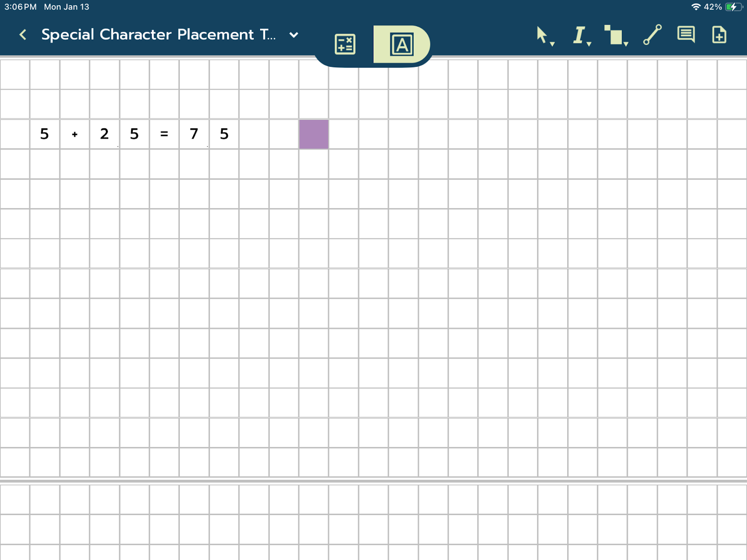747x560 pixels.
Task: Expand the text style options arrow
Action: coord(589,44)
